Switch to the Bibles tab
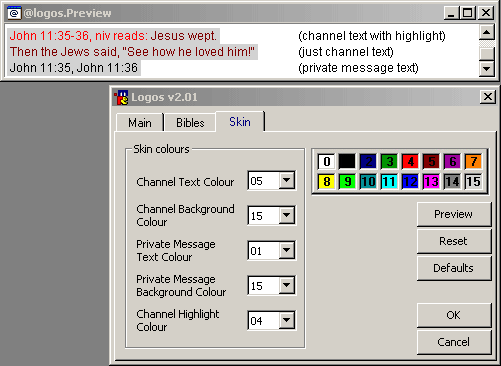The width and height of the screenshot is (501, 366). 190,122
